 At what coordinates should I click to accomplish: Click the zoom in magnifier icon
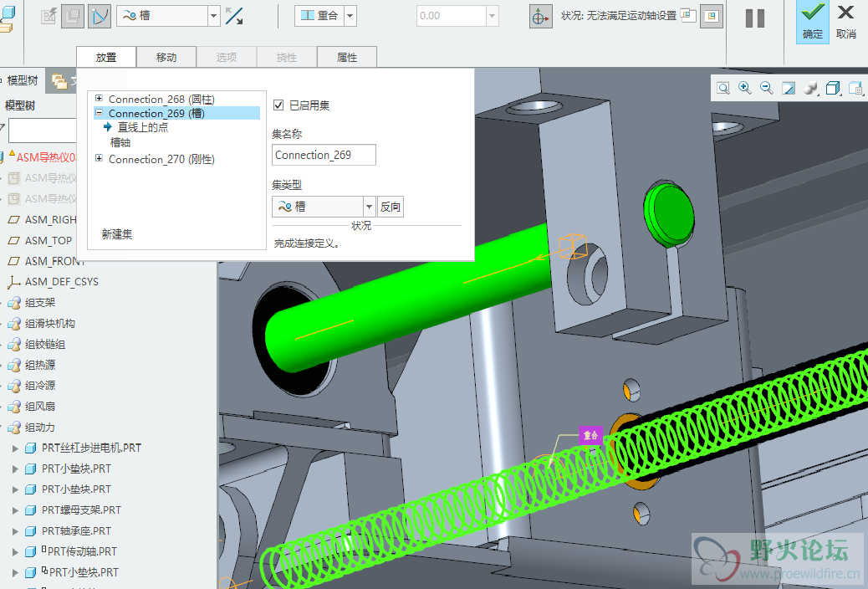tap(745, 88)
